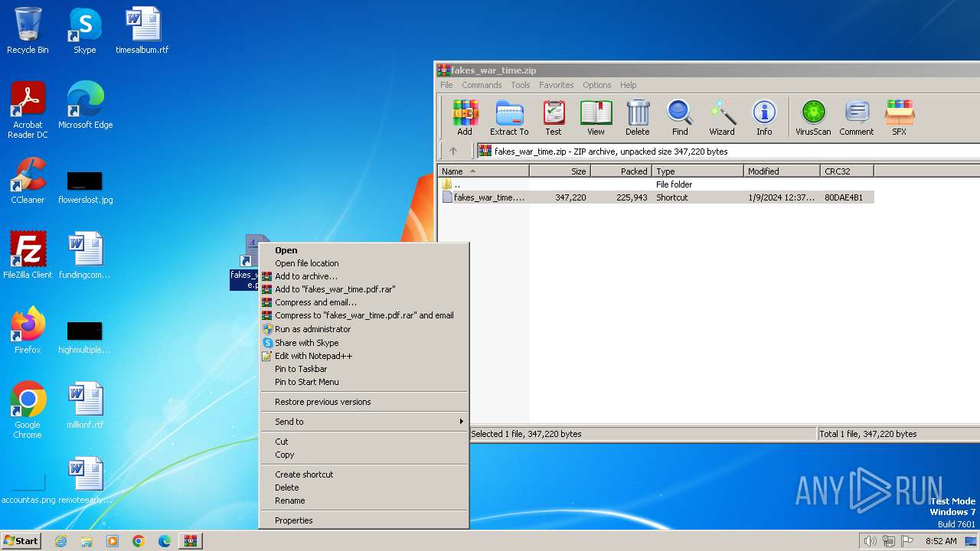Click the WinRAR taskbar button

pos(190,541)
